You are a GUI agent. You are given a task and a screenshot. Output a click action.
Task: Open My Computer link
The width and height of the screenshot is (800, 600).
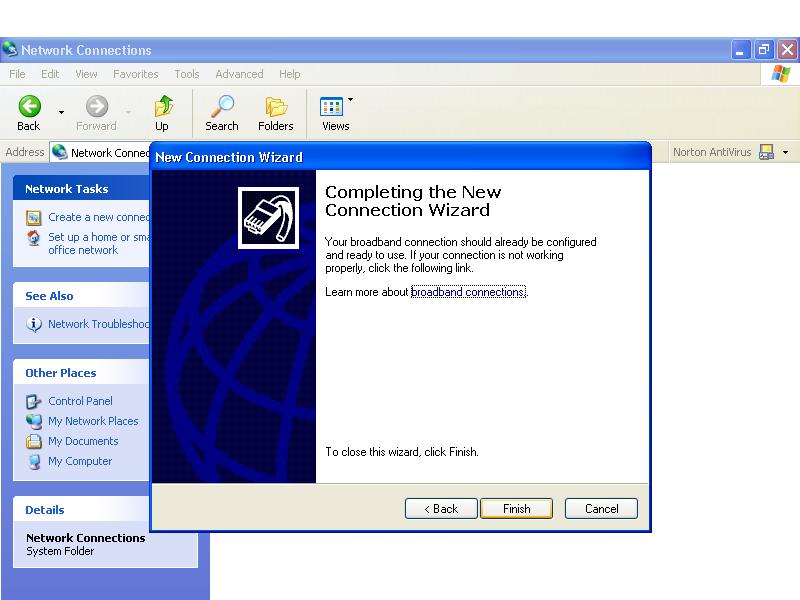pos(80,461)
